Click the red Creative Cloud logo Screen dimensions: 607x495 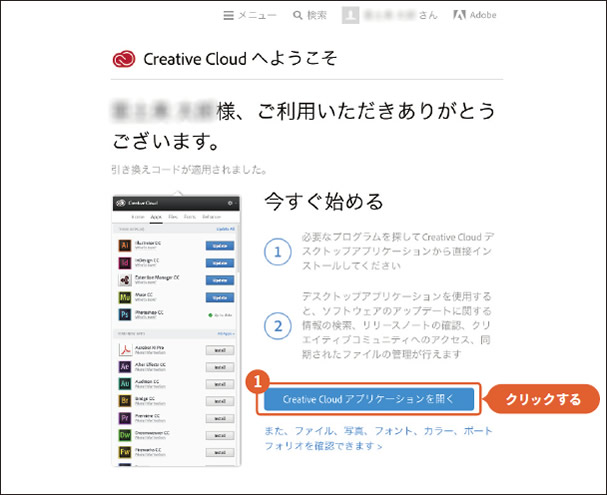click(124, 59)
